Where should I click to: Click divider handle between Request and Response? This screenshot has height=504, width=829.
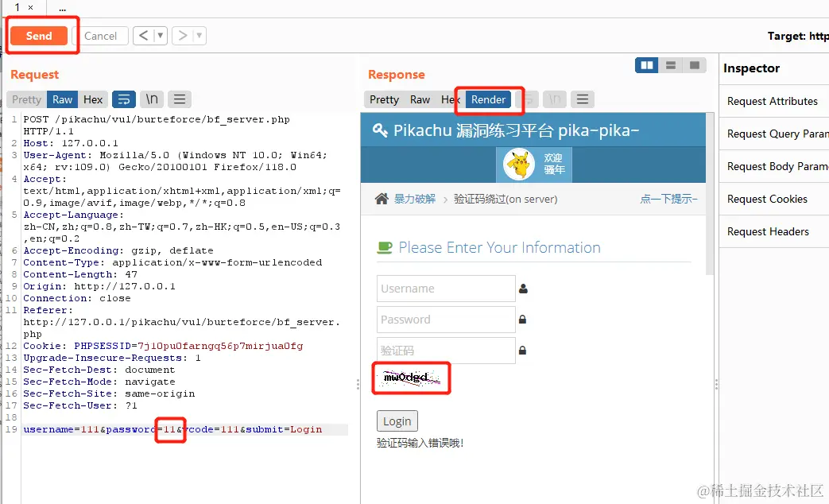[358, 385]
